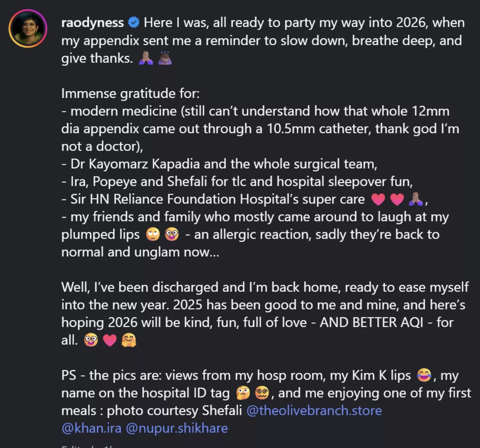The height and width of the screenshot is (448, 480).
Task: Open the raodyness profile picture
Action: click(28, 29)
